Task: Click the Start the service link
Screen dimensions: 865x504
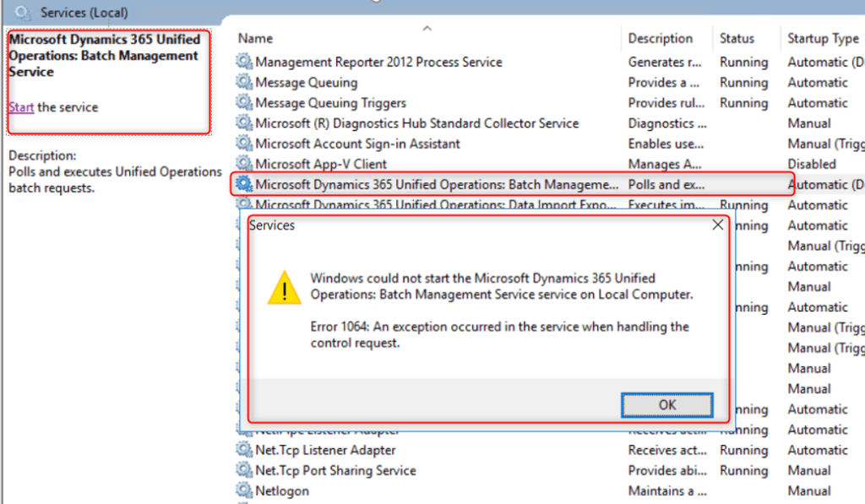Action: 21,107
